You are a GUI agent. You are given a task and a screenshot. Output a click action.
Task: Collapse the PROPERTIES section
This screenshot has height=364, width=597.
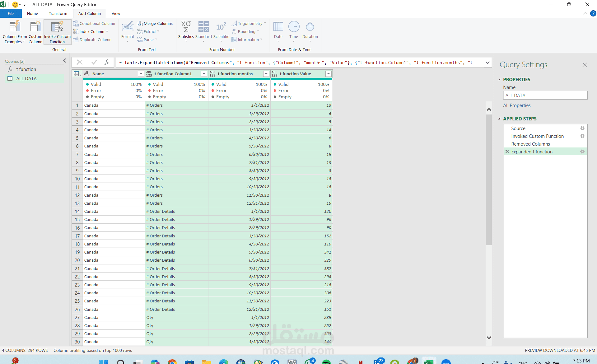point(499,79)
